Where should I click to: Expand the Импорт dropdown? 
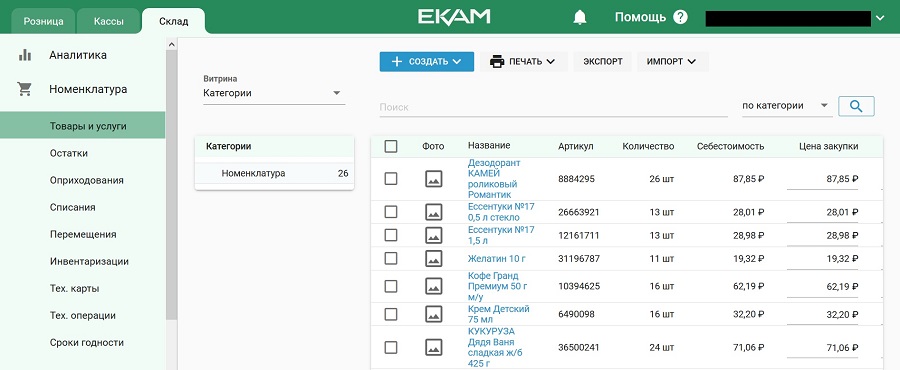(x=672, y=61)
